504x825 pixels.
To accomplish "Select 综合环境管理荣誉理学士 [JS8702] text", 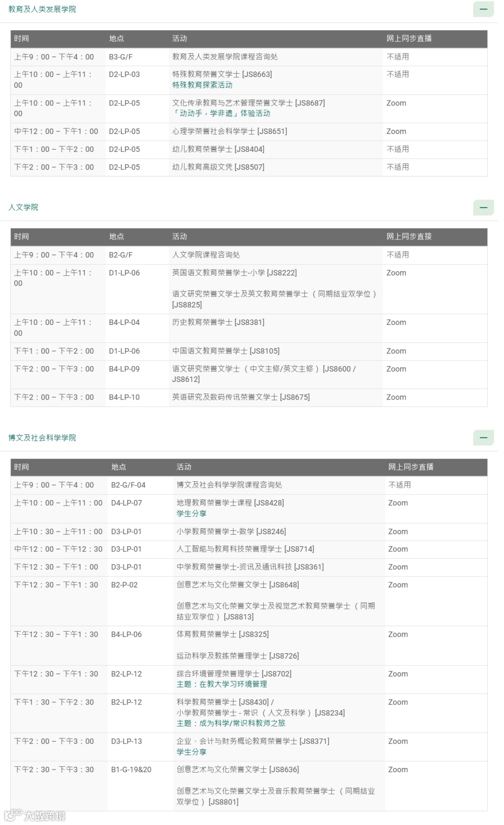I will click(x=234, y=674).
